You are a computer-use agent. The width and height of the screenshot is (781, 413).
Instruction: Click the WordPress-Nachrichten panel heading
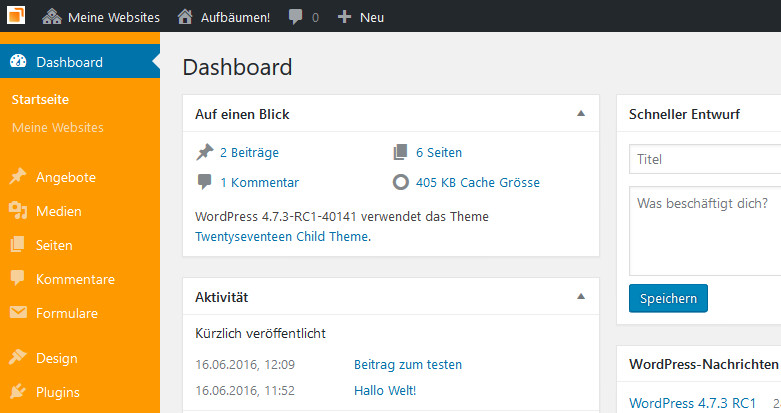coord(703,364)
